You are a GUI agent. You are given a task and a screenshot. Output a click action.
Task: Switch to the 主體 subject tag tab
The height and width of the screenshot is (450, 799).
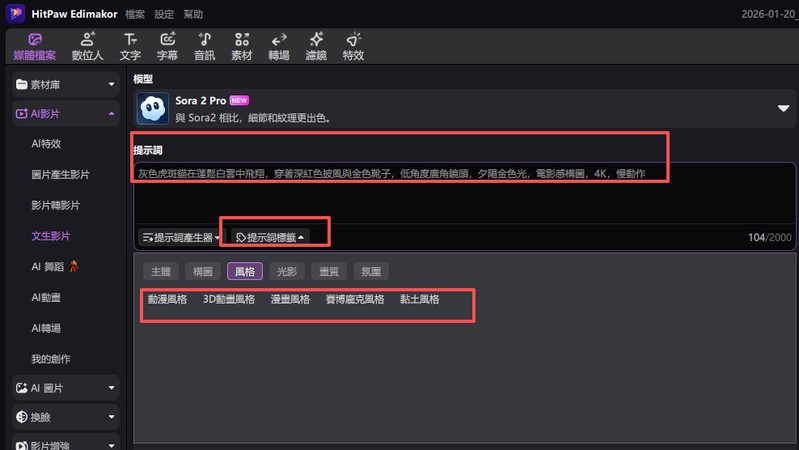[x=161, y=272]
